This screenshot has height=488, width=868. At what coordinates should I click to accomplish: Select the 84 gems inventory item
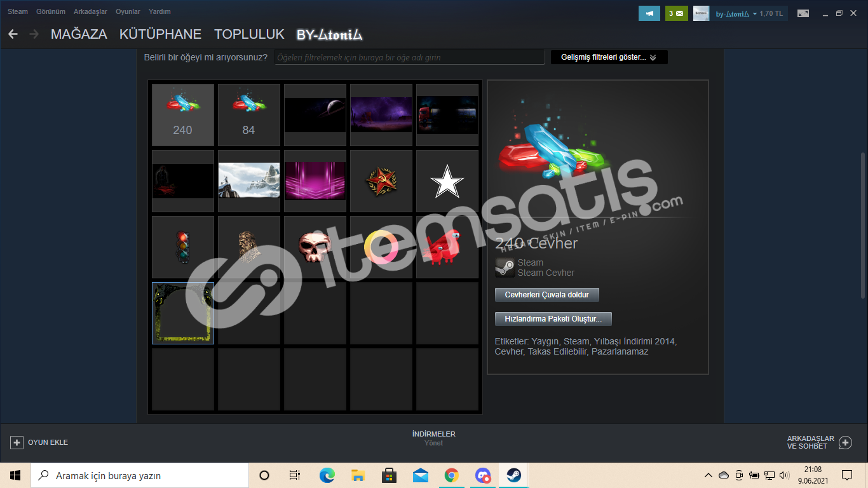pos(249,115)
